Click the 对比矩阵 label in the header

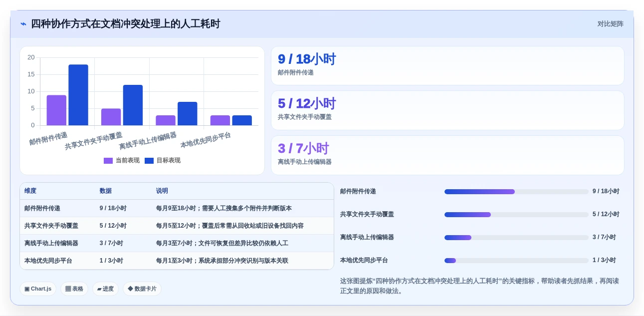(611, 24)
